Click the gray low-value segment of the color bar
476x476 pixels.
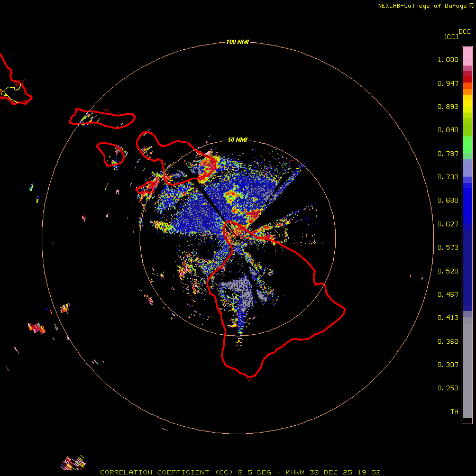coord(467,368)
